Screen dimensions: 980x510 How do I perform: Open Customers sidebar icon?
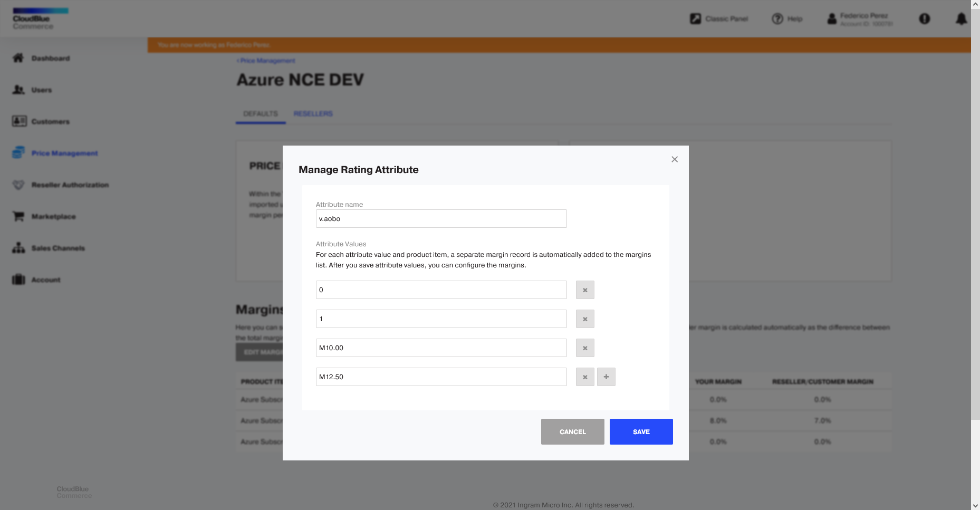(19, 121)
